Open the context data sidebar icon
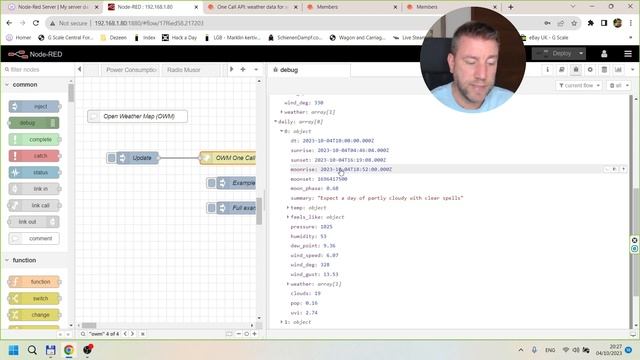 pos(604,70)
